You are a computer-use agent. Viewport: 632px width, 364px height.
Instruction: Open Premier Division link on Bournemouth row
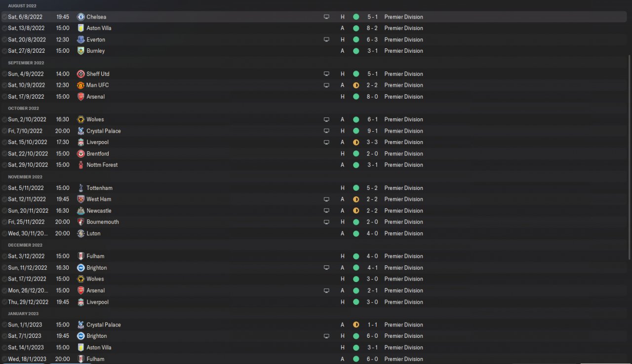403,222
